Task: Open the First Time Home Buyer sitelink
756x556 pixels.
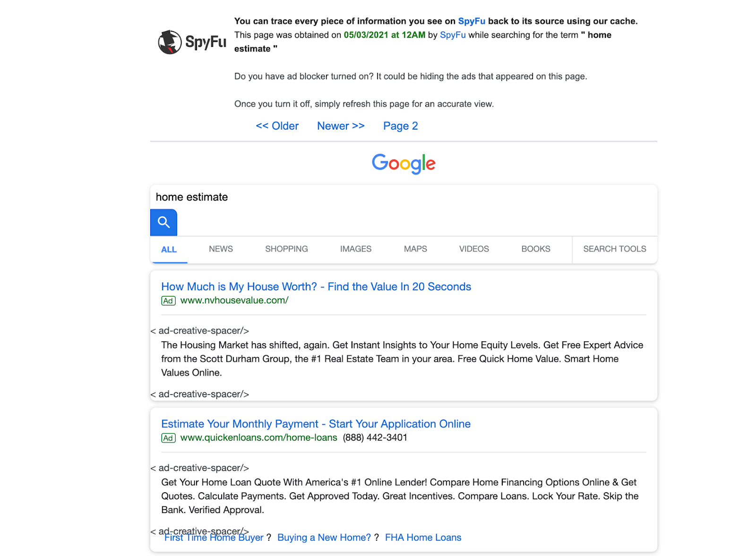Action: [x=214, y=538]
